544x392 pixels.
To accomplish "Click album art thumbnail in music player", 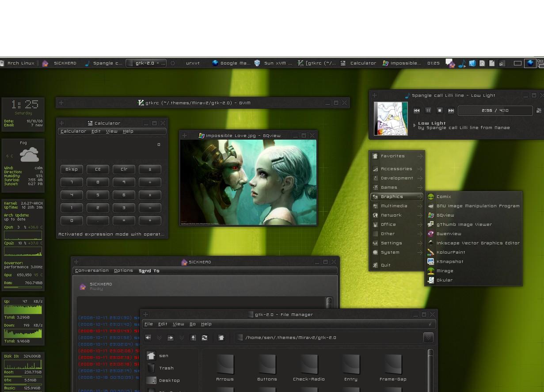I will 391,118.
